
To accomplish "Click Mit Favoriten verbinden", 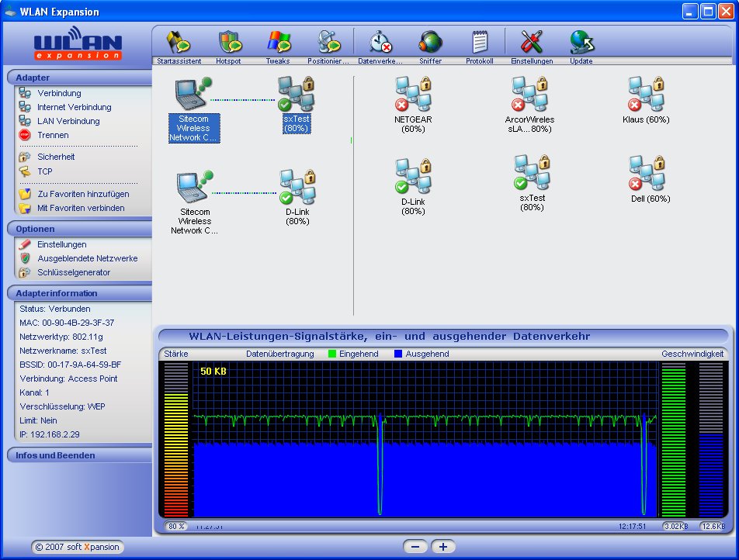I will 81,208.
